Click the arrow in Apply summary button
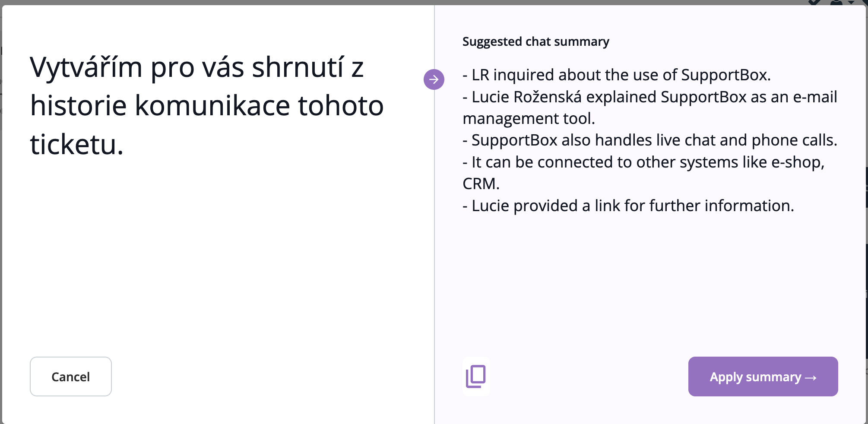 tap(811, 378)
